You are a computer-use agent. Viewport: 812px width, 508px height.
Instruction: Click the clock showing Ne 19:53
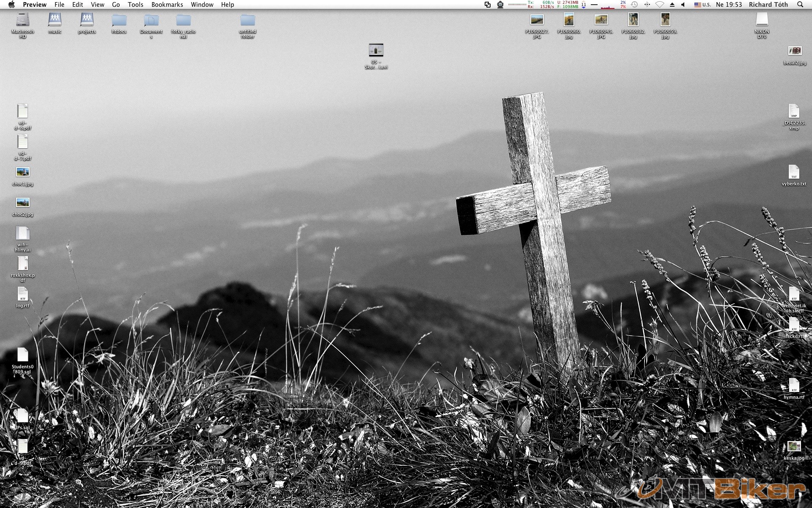coord(729,5)
